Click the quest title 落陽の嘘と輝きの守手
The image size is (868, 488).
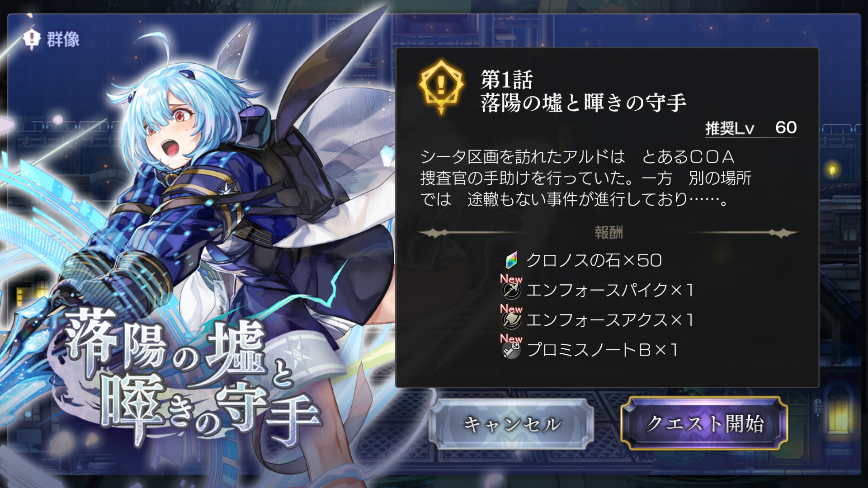tap(583, 103)
